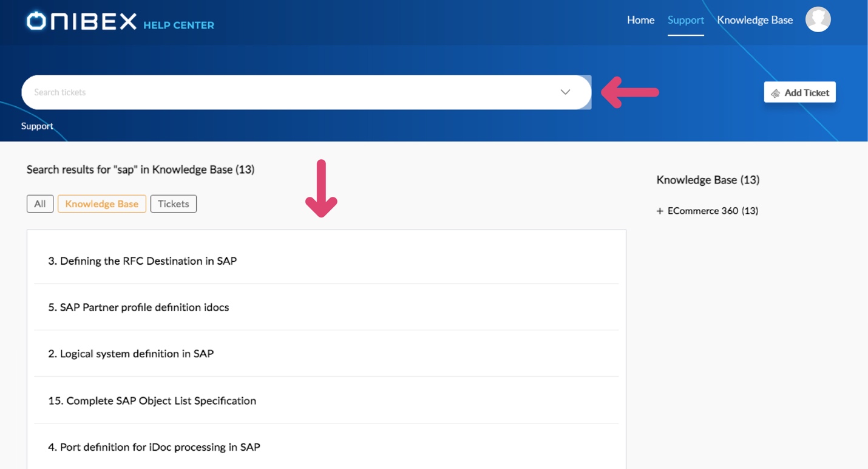Click the Support breadcrumb link
The height and width of the screenshot is (469, 868).
[x=37, y=126]
